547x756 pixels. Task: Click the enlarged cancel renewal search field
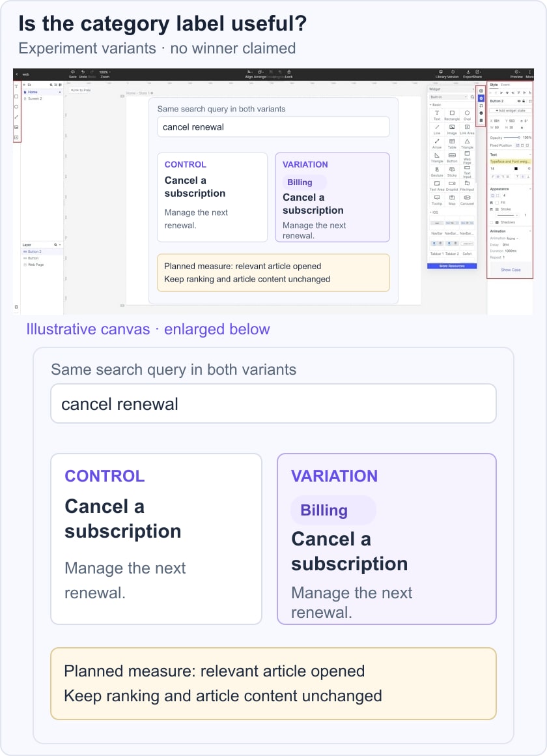tap(273, 403)
